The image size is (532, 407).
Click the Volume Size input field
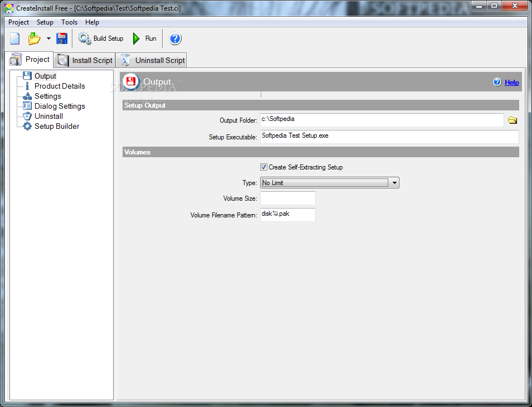[x=287, y=198]
